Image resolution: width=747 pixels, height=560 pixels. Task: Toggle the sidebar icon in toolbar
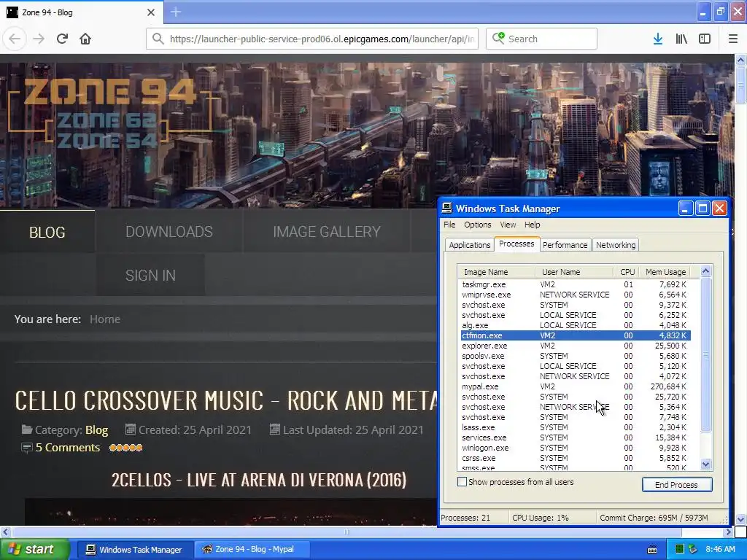click(x=705, y=39)
